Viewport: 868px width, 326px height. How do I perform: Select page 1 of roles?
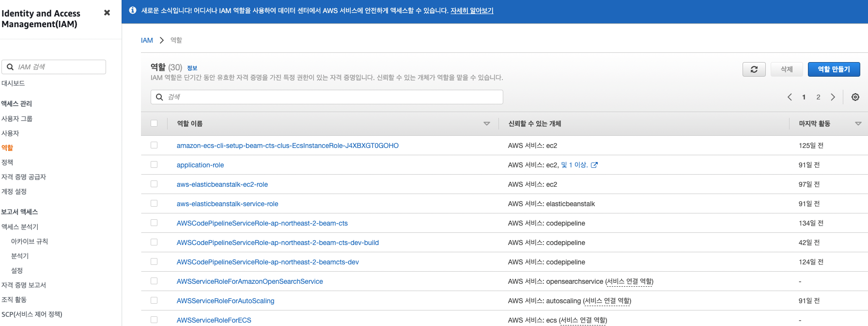coord(804,97)
